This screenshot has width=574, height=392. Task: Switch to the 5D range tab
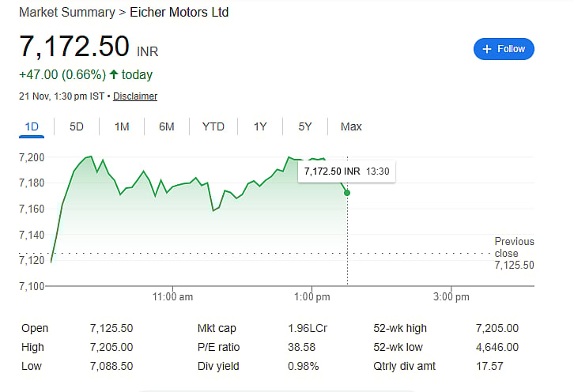[x=77, y=126]
